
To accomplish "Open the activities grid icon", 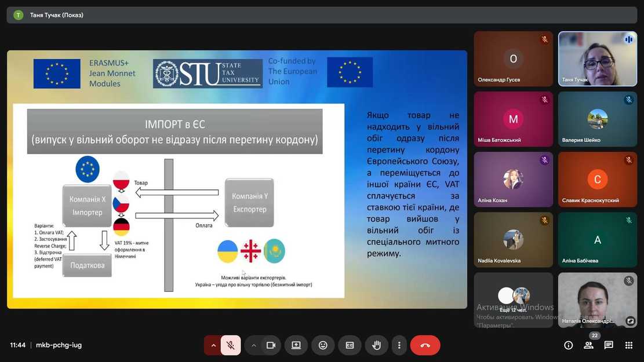I will [x=628, y=345].
